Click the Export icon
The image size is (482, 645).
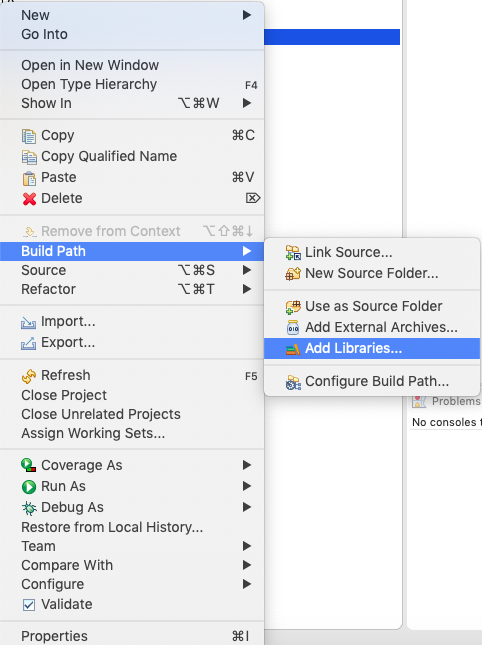pos(28,343)
